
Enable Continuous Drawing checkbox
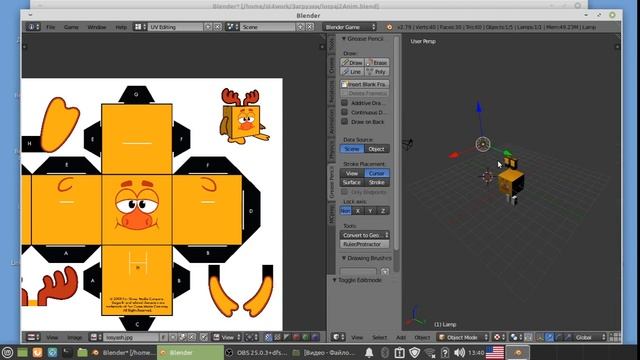(344, 112)
